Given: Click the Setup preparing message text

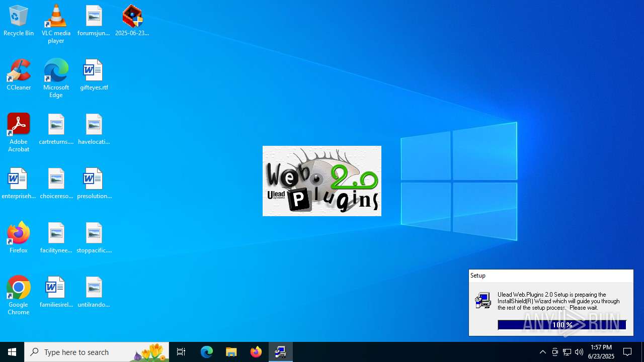Looking at the screenshot, I should (x=558, y=301).
